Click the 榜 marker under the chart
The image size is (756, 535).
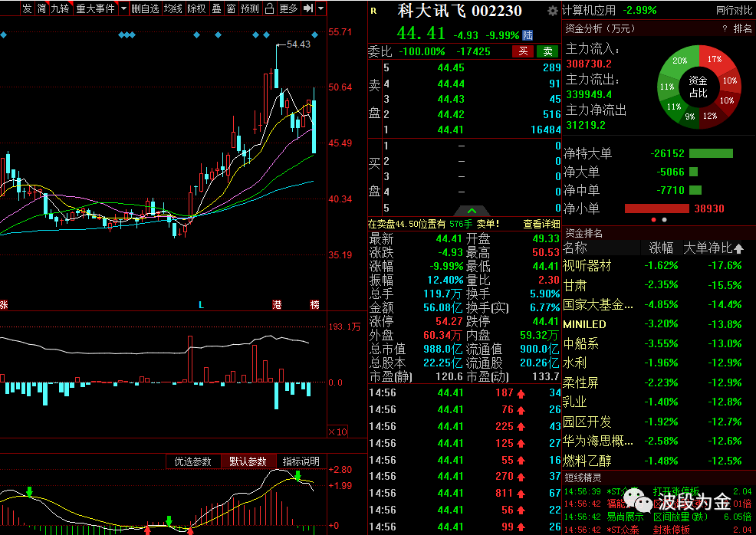(314, 304)
